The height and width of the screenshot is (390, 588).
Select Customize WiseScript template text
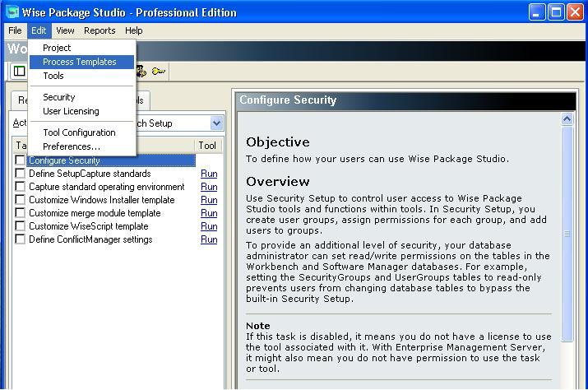click(89, 226)
